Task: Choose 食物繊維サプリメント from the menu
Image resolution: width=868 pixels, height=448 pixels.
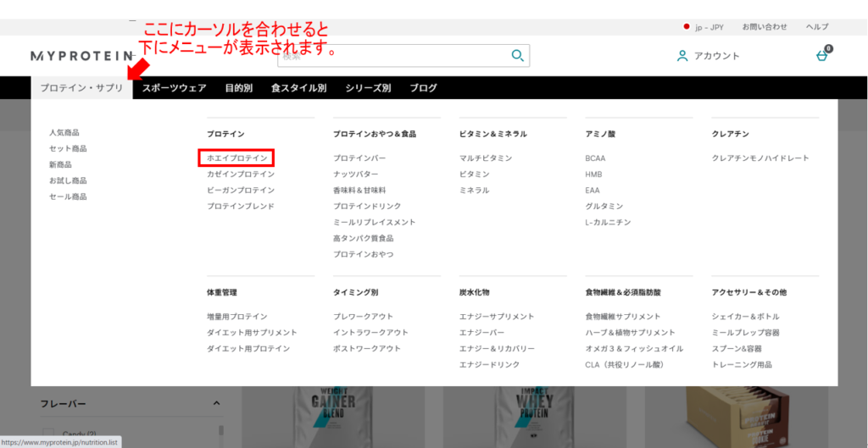Action: [x=623, y=317]
